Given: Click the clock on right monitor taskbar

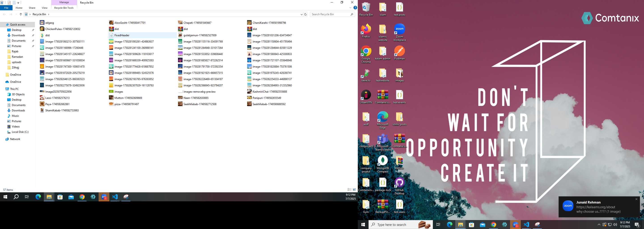Looking at the screenshot, I should click(625, 225).
